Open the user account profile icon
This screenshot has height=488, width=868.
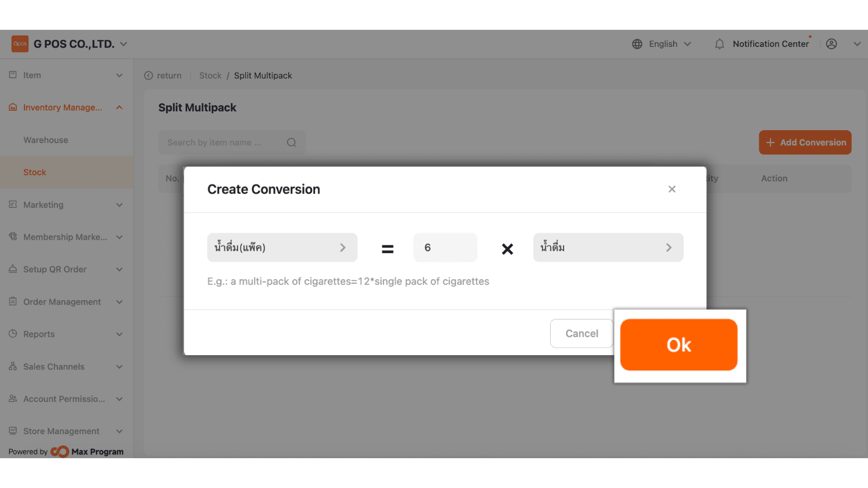tap(831, 44)
